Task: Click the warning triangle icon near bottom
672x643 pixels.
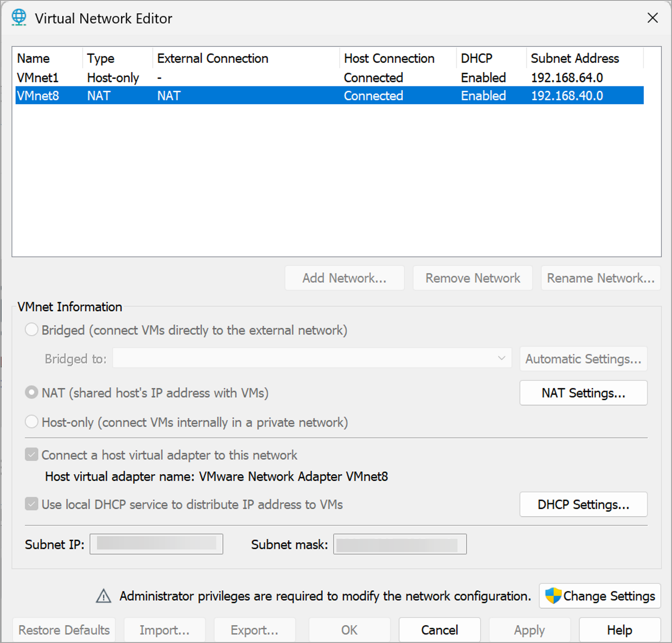Action: point(103,596)
